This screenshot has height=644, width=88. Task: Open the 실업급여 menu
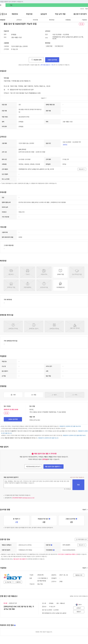pos(44,14)
